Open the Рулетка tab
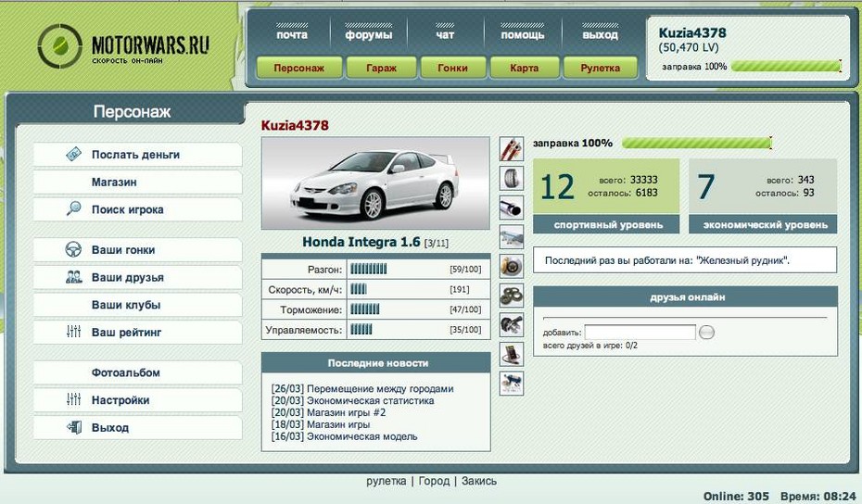This screenshot has width=862, height=504. [601, 69]
